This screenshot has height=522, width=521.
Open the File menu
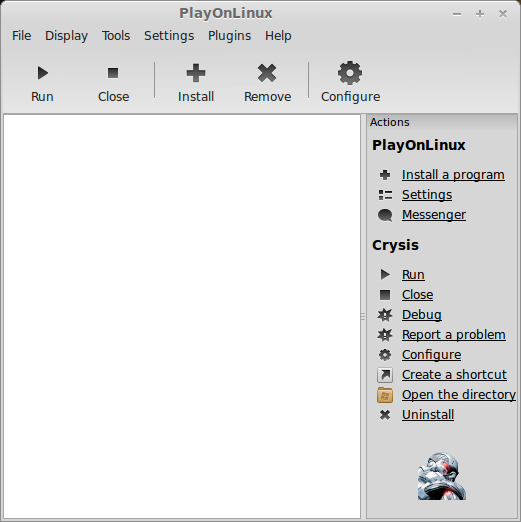(x=22, y=36)
